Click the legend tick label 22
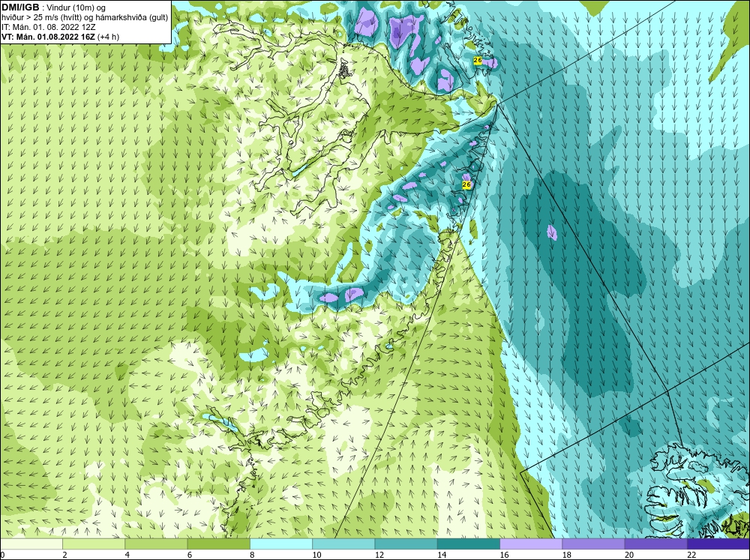 coord(691,555)
